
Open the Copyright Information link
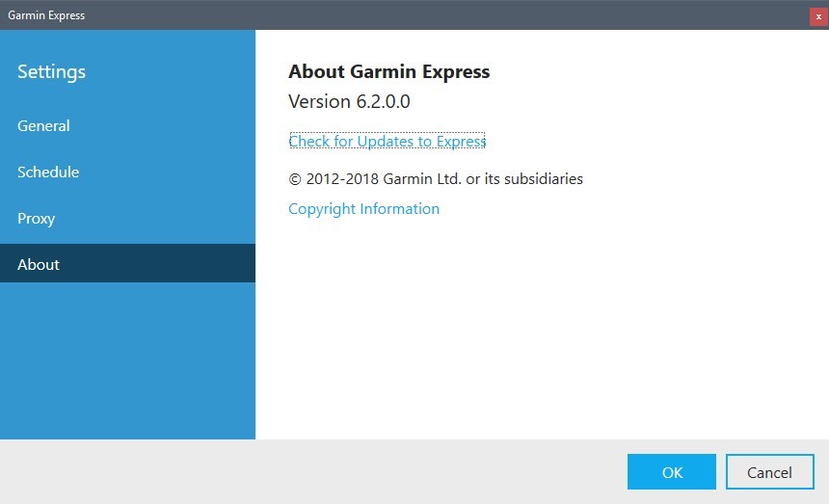click(x=363, y=209)
